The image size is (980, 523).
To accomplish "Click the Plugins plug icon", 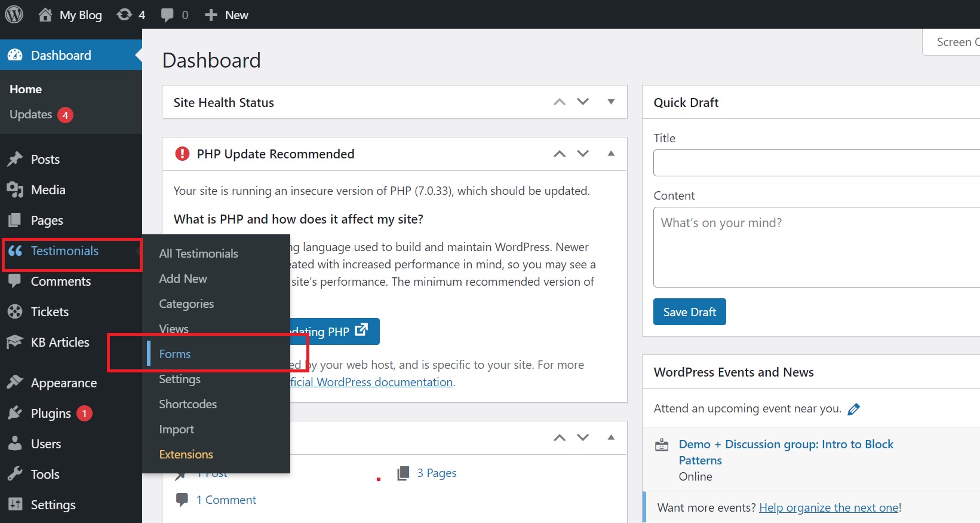I will [x=15, y=413].
